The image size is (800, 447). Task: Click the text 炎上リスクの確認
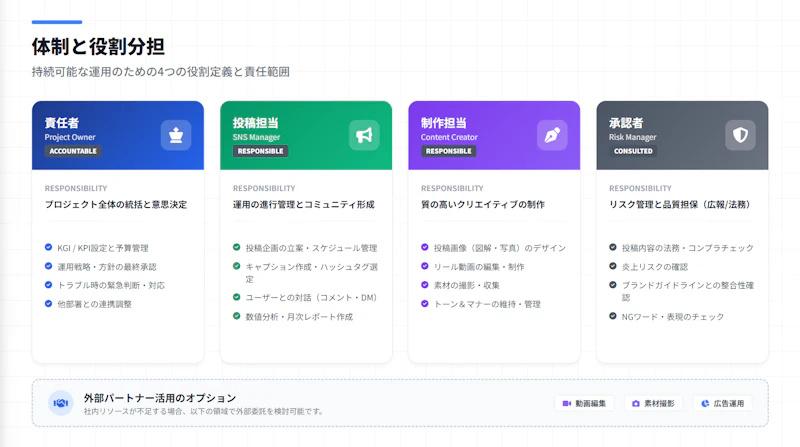pos(655,267)
